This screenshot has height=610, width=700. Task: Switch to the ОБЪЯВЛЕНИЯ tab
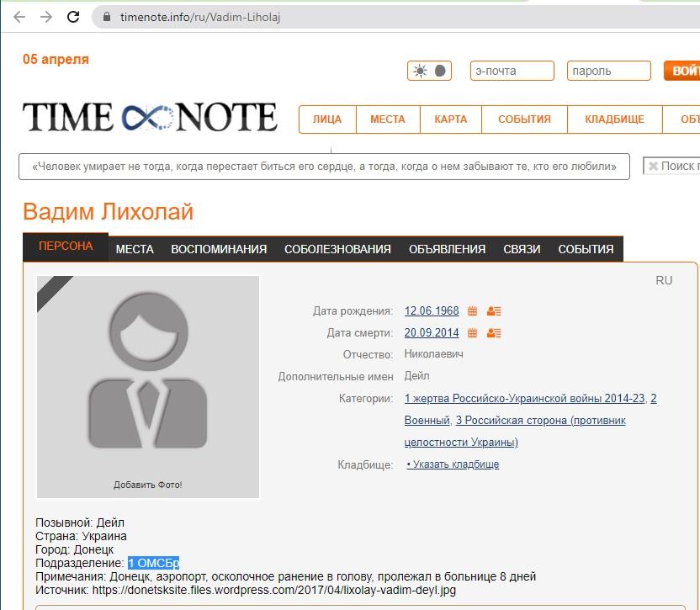[x=448, y=249]
